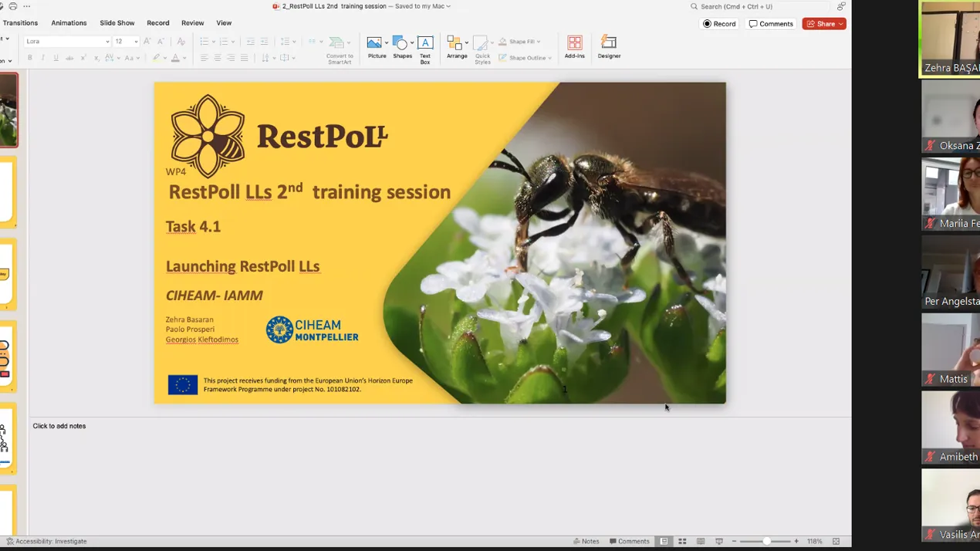Zoom in with the plus button
The height and width of the screenshot is (551, 980).
pyautogui.click(x=796, y=542)
